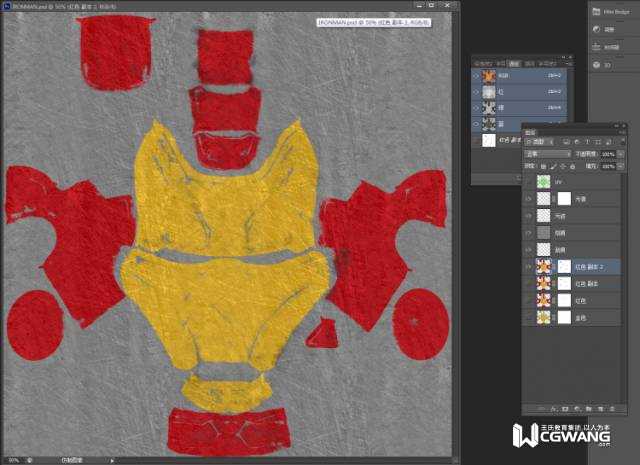Image resolution: width=640 pixels, height=465 pixels.
Task: Toggle visibility of 红色 副本 layer
Action: (x=529, y=284)
